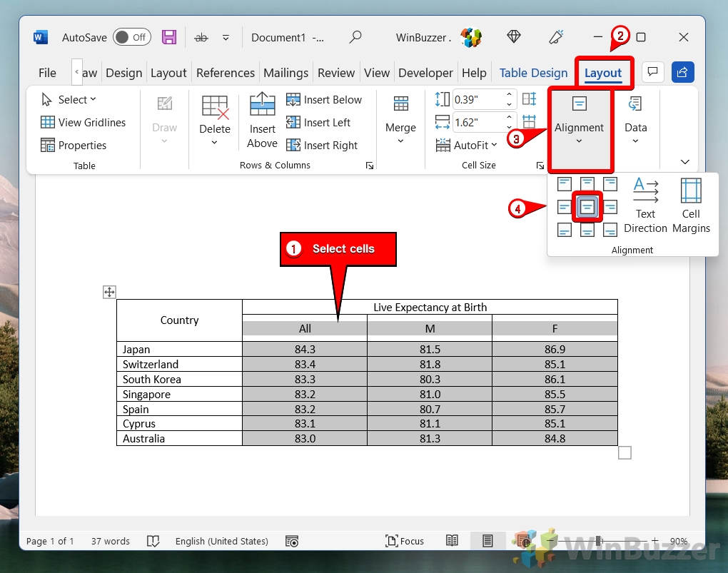Select Align Top Left alignment icon

coord(565,185)
